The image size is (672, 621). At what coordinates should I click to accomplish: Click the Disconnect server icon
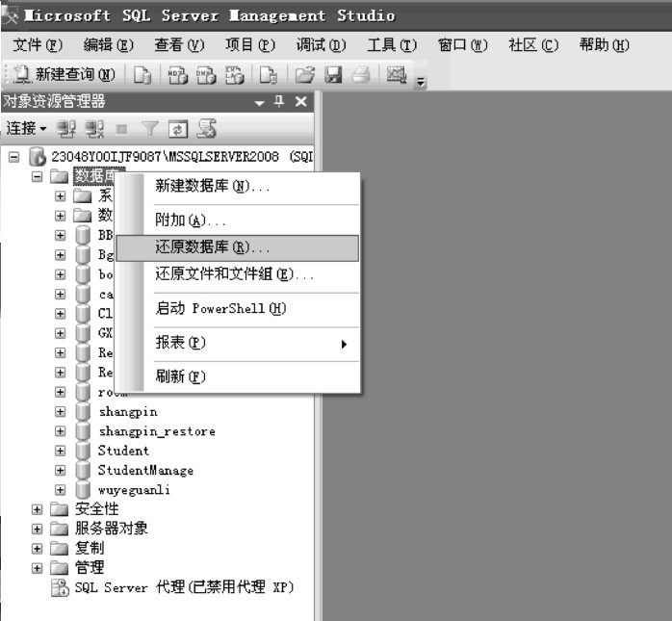[94, 129]
